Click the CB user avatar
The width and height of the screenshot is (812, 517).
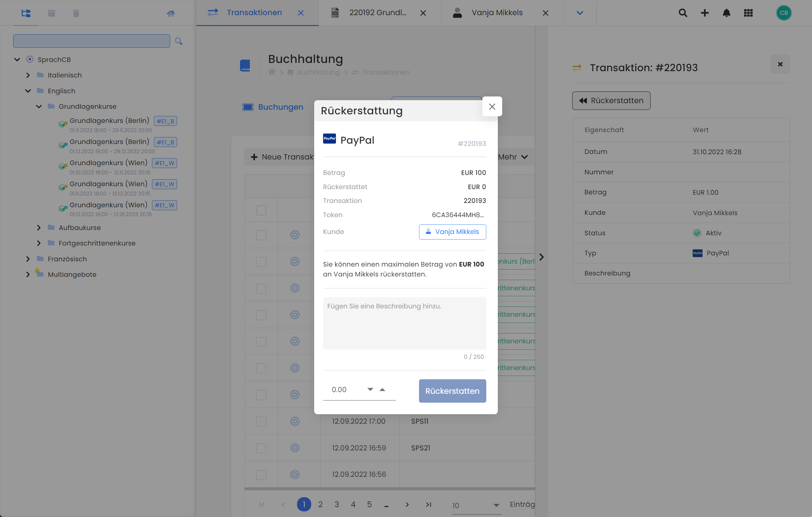pos(784,13)
